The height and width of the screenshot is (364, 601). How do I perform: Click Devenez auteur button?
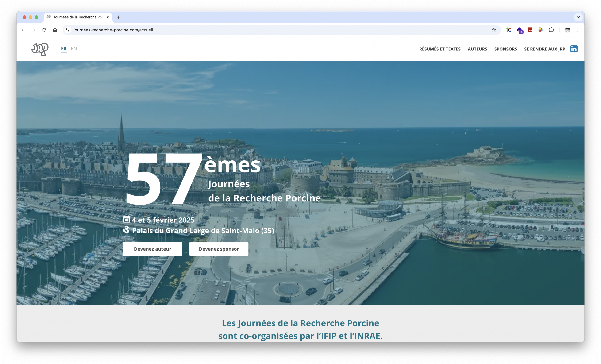point(152,249)
